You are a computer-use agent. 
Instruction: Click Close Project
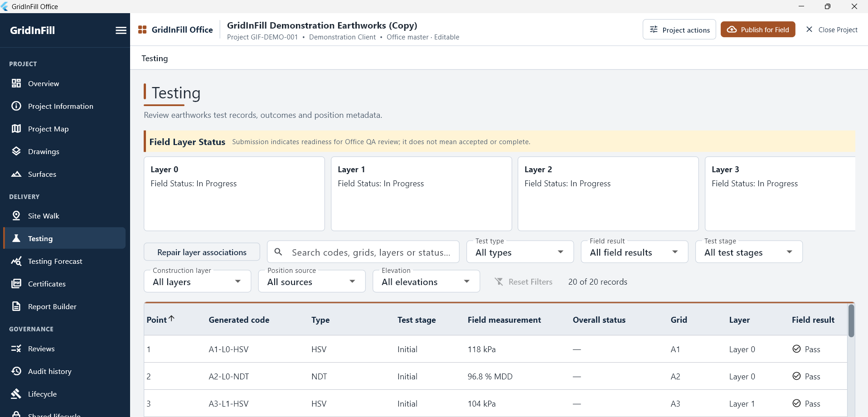(x=832, y=29)
